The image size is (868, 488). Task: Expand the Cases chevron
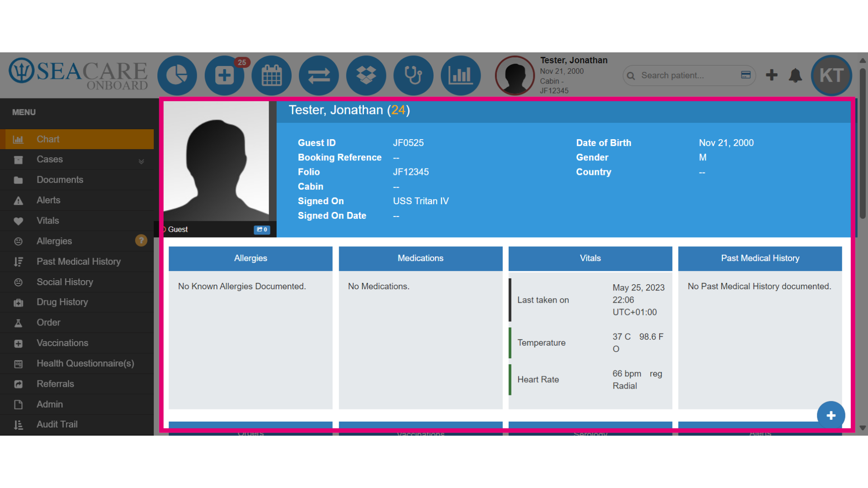point(142,161)
